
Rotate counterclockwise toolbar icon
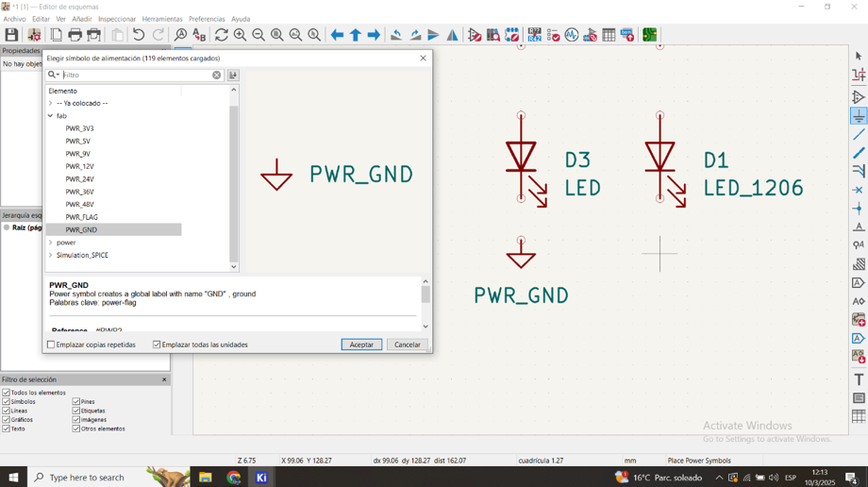click(x=396, y=35)
